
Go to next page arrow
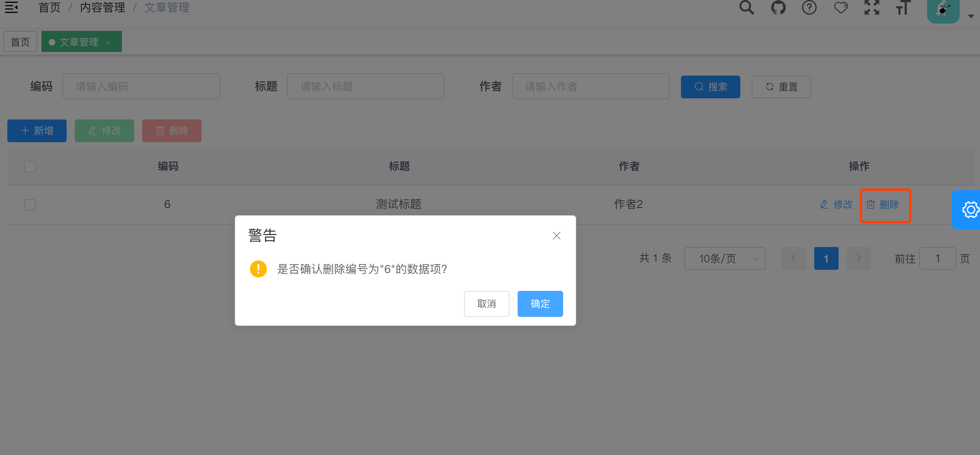[x=859, y=258]
